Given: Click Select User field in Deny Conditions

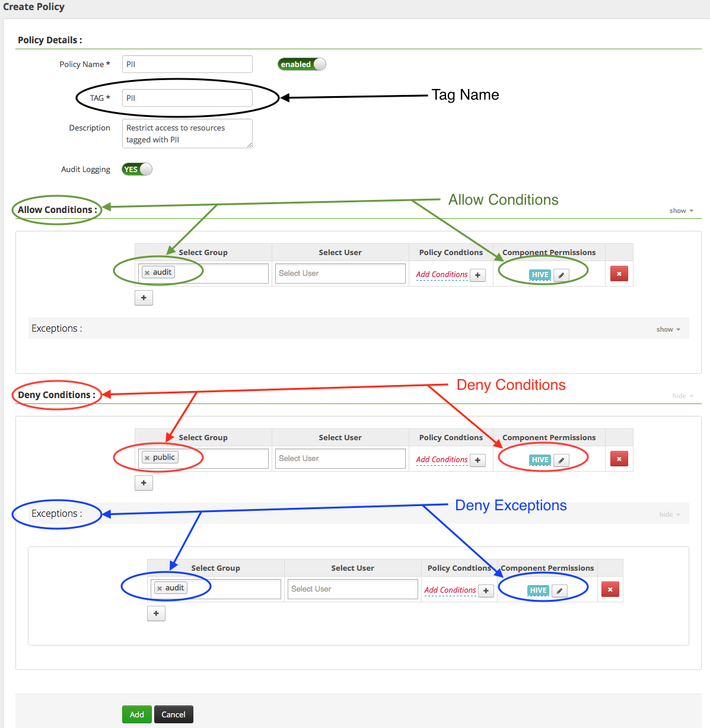Looking at the screenshot, I should pos(340,459).
